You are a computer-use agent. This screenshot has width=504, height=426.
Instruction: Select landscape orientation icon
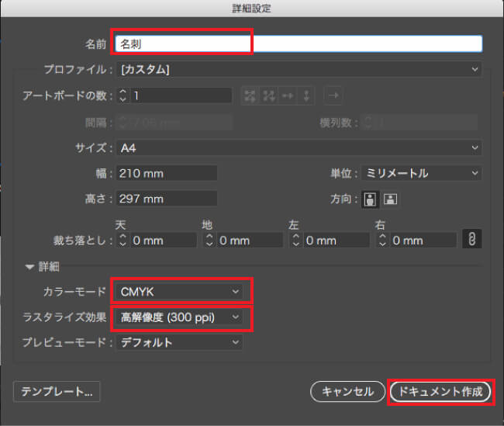click(389, 199)
